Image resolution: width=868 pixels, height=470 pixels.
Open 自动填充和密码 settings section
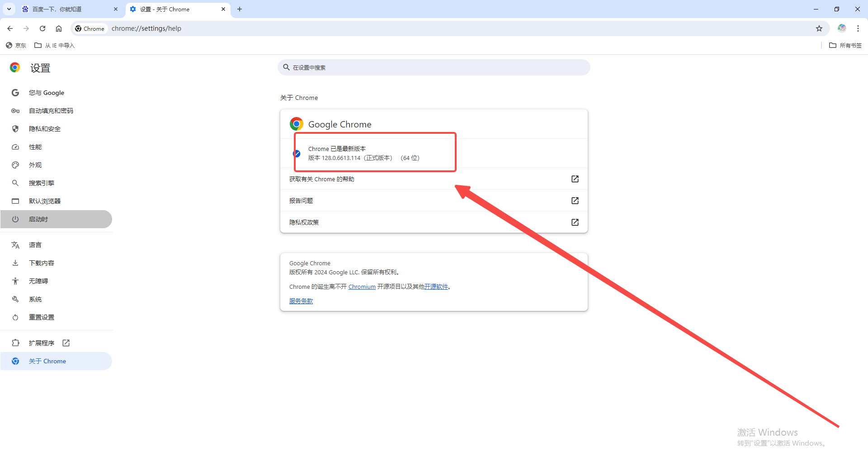tap(56, 111)
